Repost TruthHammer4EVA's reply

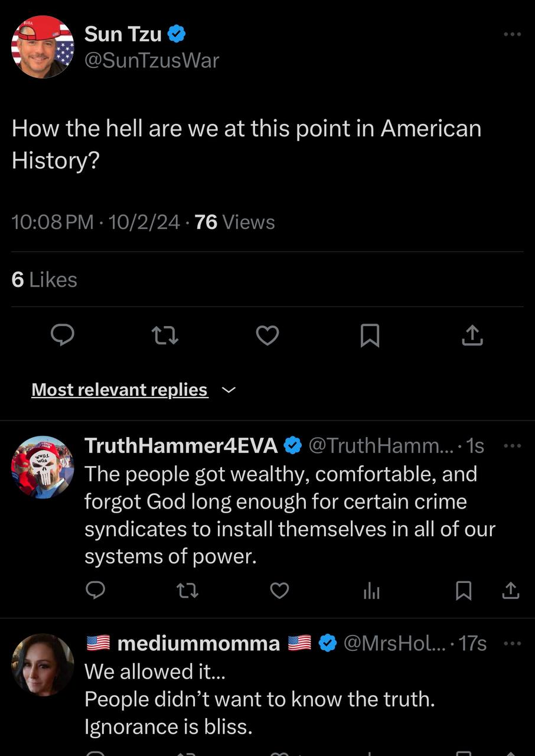point(187,590)
